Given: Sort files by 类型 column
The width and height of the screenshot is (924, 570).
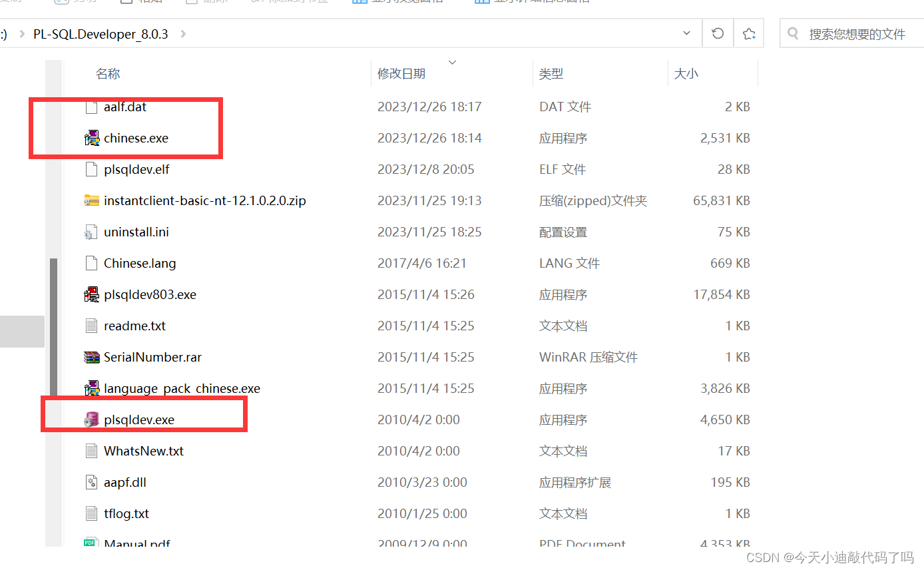Looking at the screenshot, I should point(551,73).
